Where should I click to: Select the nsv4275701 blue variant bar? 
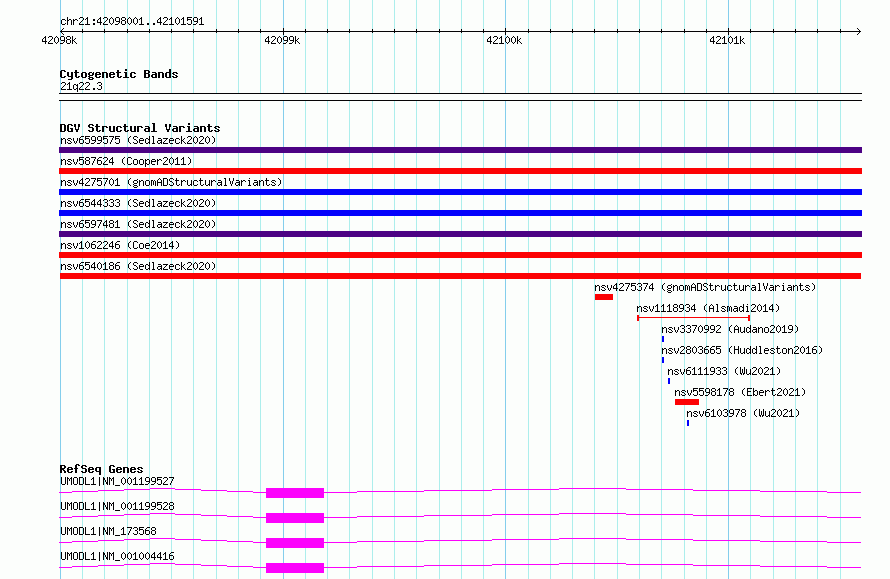pyautogui.click(x=460, y=192)
